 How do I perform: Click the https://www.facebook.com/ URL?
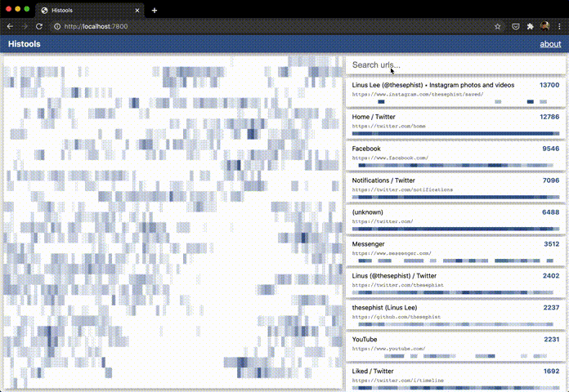click(390, 158)
